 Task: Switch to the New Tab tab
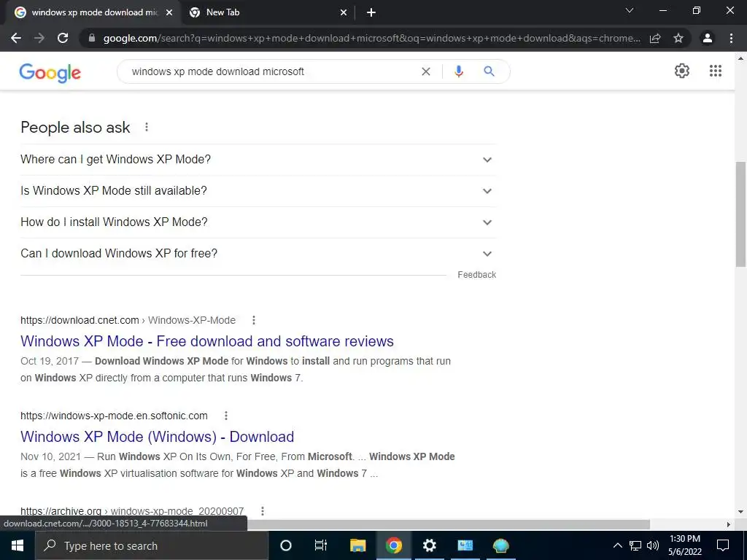click(x=268, y=12)
